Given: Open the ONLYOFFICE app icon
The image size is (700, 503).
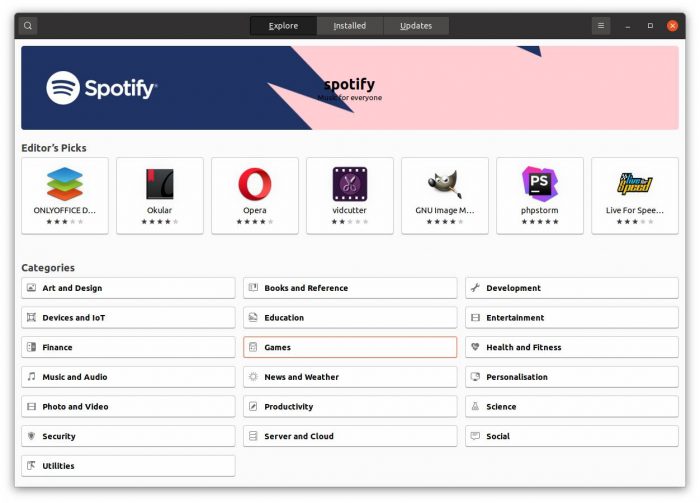Looking at the screenshot, I should [x=65, y=184].
